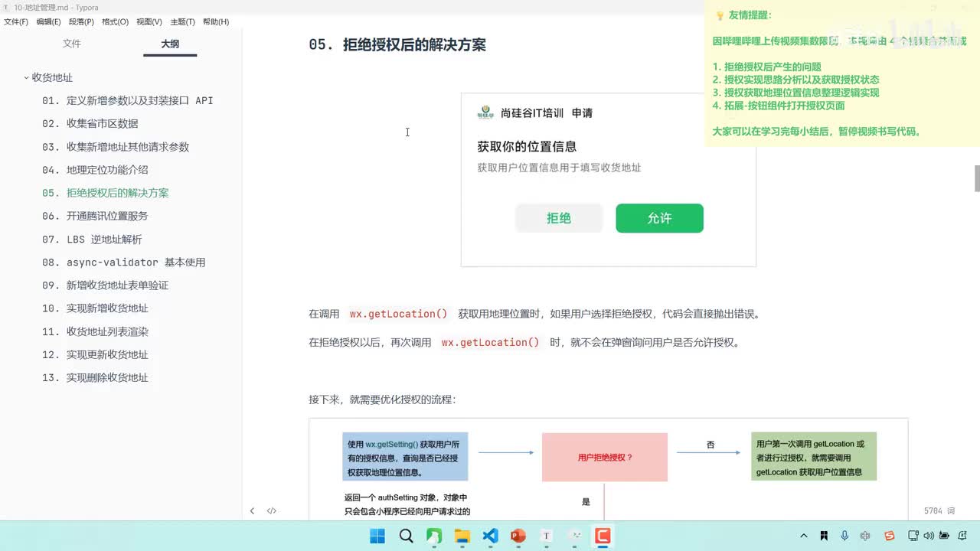Click note line 4. 拓展-按钮组件打开授权页面
Screen dimensions: 980x551
779,106
